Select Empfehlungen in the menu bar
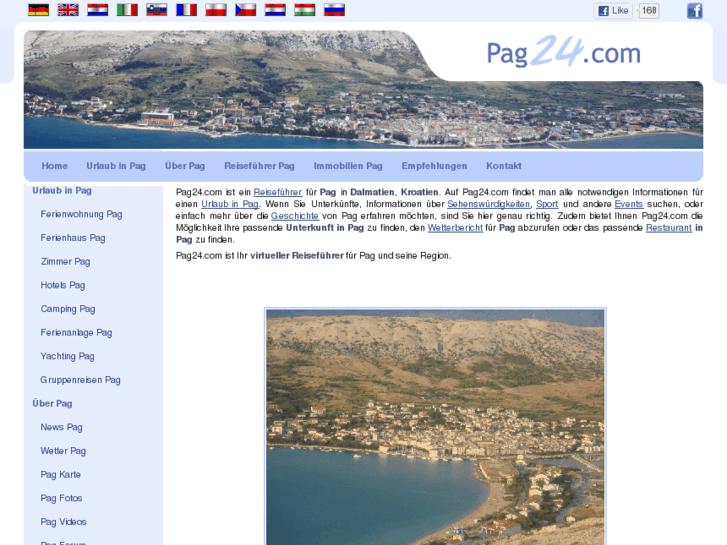The width and height of the screenshot is (727, 545). [434, 166]
